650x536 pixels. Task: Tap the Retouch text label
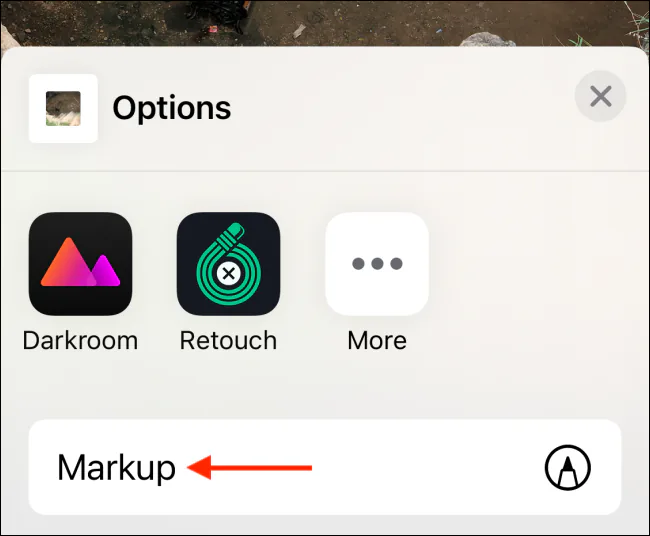point(228,341)
